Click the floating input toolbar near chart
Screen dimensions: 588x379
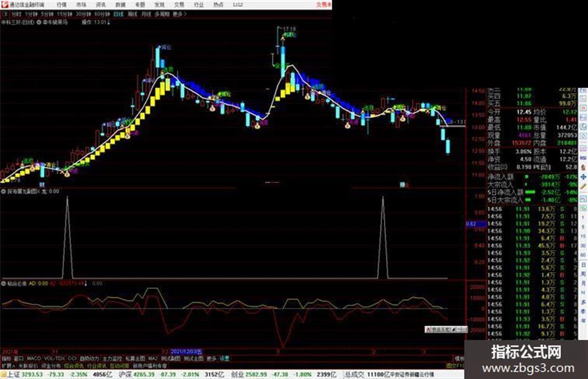pos(446,329)
